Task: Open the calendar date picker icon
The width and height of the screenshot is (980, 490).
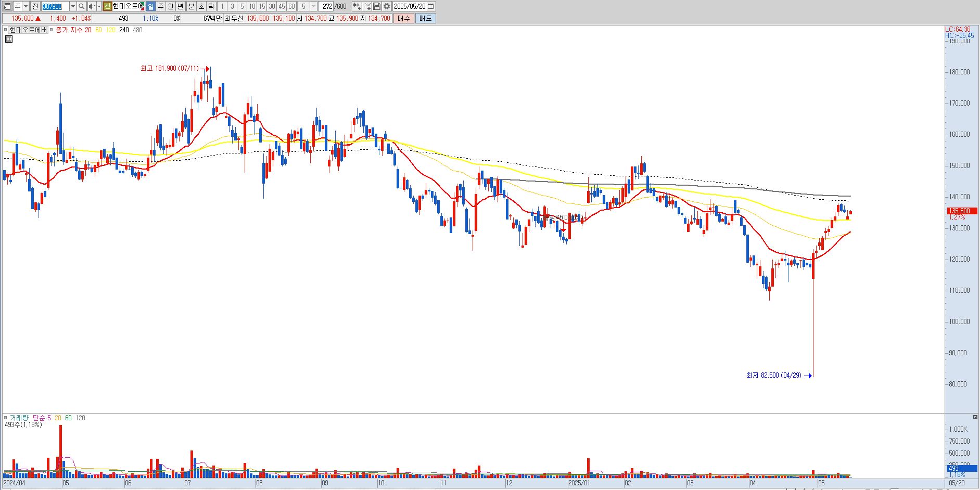Action: coord(431,6)
